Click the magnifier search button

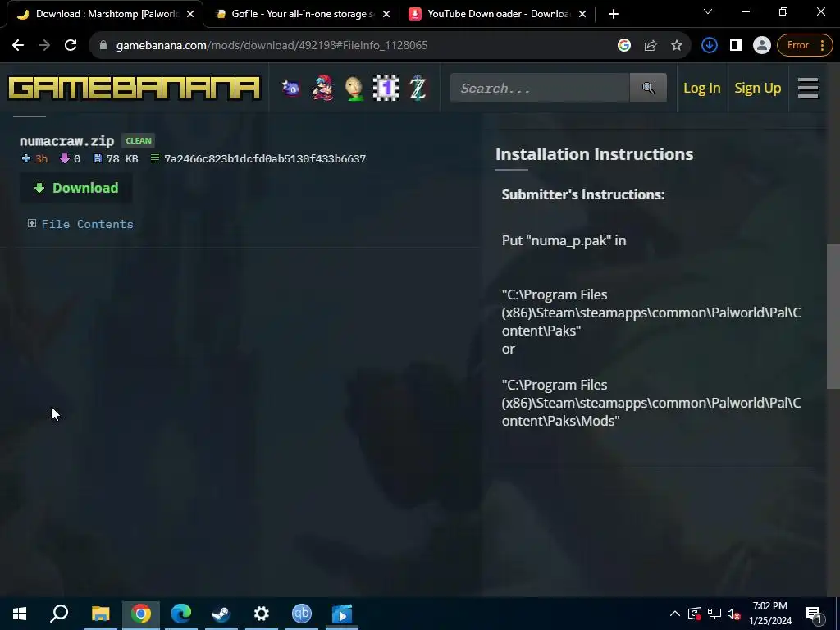pyautogui.click(x=648, y=88)
